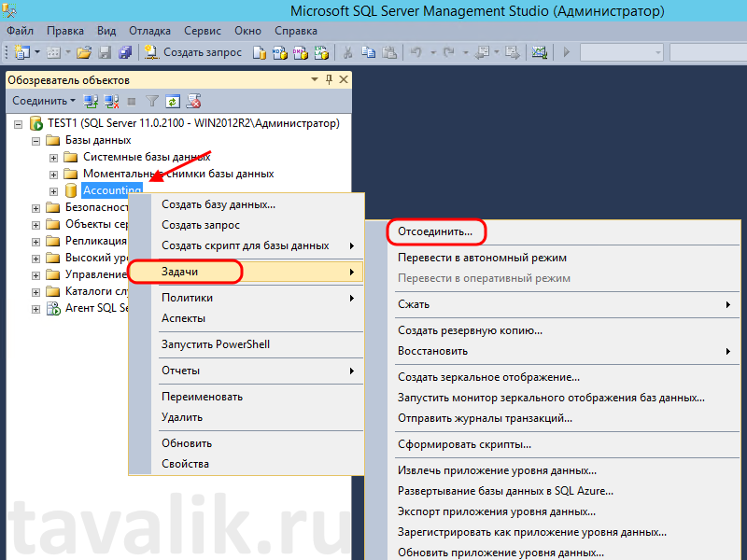Choose Свойства from the context menu

point(247,464)
